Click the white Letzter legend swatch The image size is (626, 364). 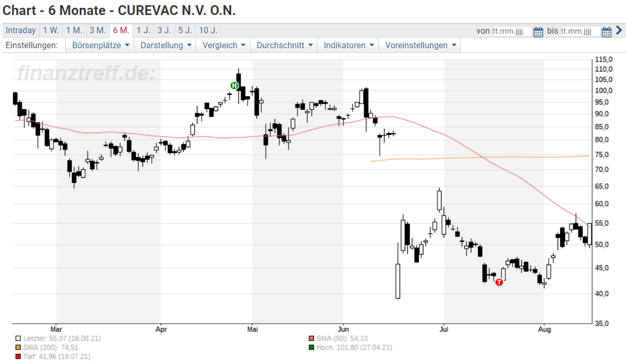(18, 338)
